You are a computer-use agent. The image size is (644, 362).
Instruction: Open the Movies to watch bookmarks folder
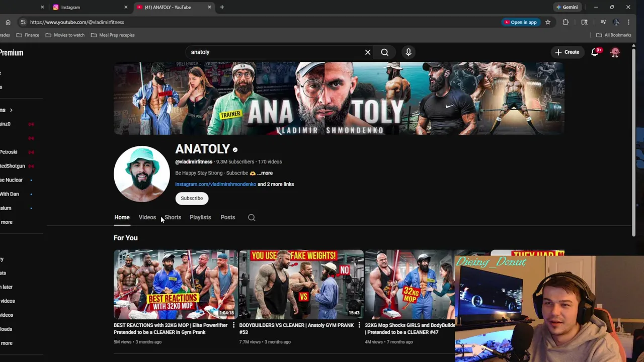pyautogui.click(x=65, y=35)
